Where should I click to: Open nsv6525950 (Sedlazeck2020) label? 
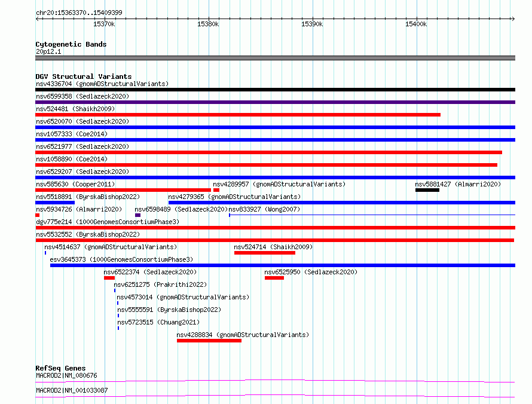tap(311, 272)
